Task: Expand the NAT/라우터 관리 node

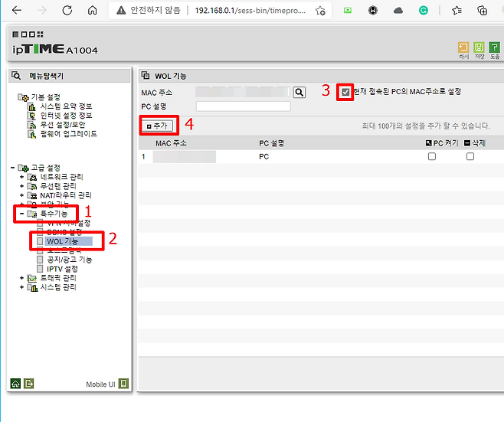Action: click(x=21, y=195)
